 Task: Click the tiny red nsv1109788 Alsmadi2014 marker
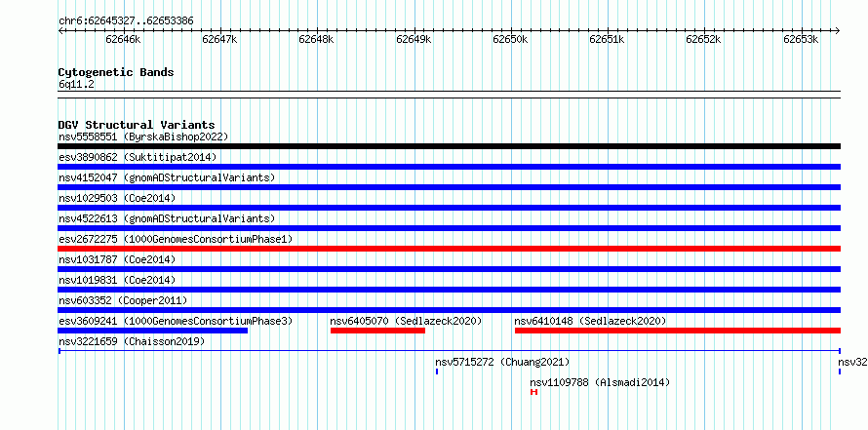pyautogui.click(x=533, y=392)
